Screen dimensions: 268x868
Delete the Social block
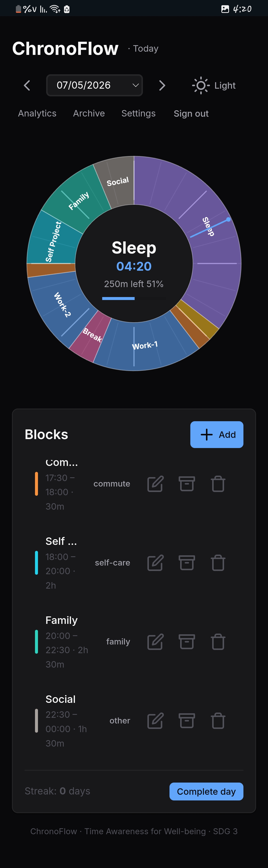(x=218, y=720)
